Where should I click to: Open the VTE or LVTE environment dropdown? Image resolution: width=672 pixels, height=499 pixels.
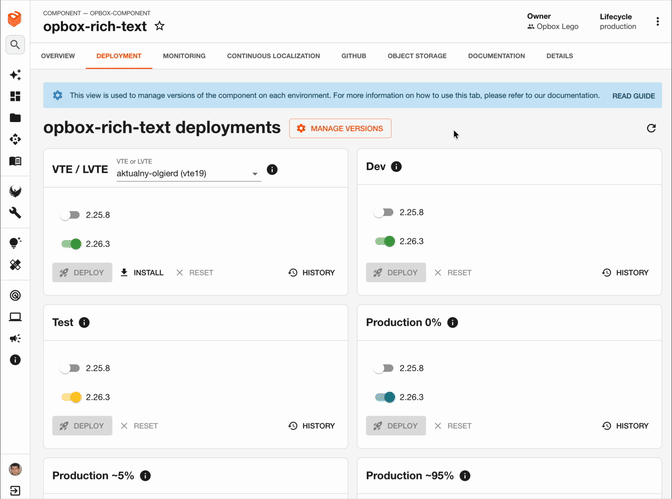click(189, 173)
